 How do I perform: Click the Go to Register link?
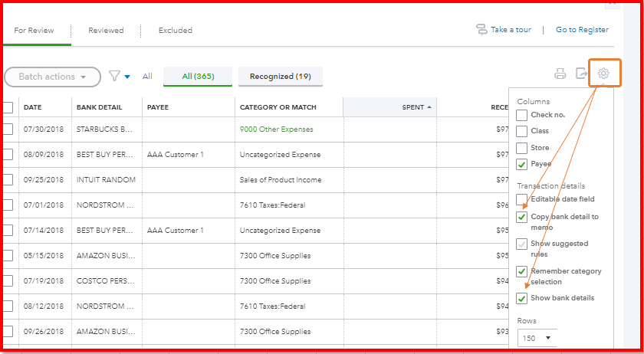coord(582,30)
